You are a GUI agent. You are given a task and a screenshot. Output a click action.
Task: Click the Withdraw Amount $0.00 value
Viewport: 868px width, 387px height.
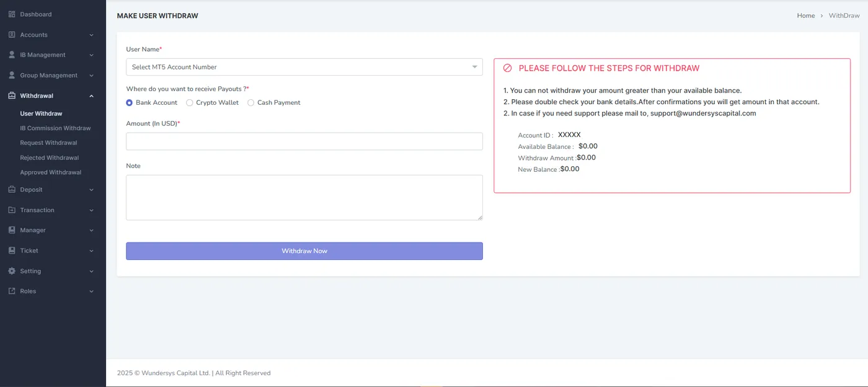tap(586, 158)
